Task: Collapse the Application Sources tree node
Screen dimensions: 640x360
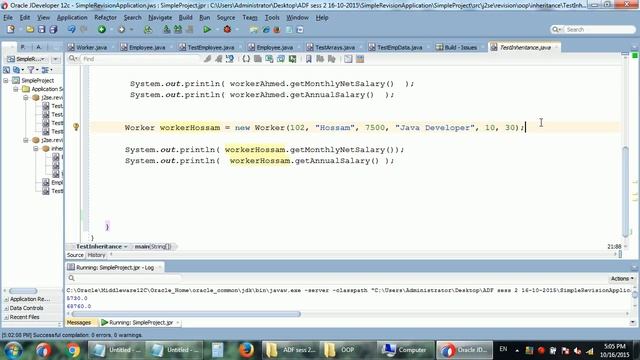Action: tap(16, 89)
